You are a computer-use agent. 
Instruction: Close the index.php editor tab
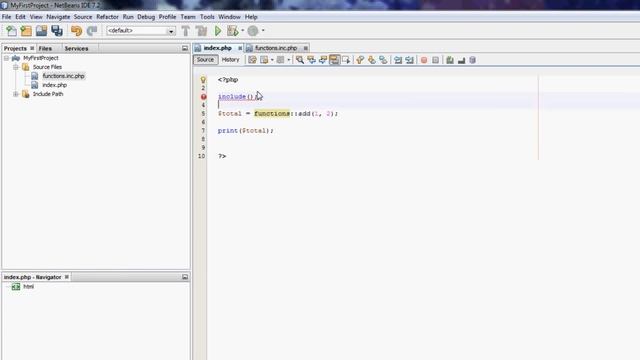click(x=240, y=48)
